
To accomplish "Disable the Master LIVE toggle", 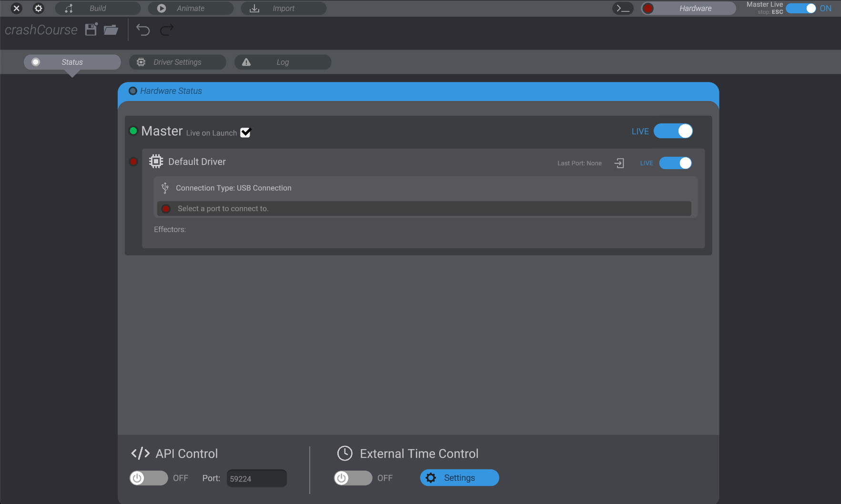I will 673,131.
